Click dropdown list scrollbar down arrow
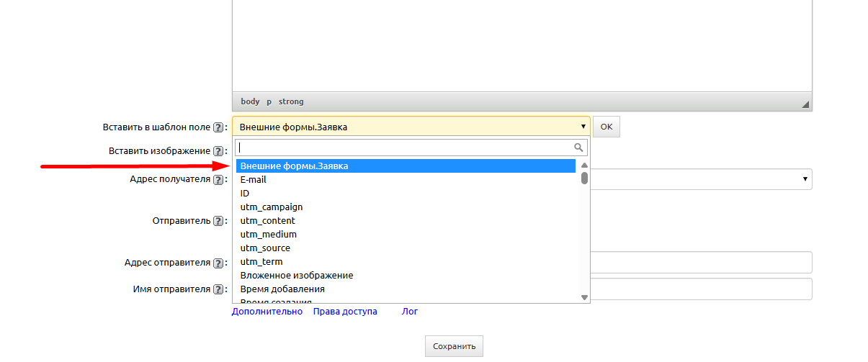868x362 pixels. [584, 297]
